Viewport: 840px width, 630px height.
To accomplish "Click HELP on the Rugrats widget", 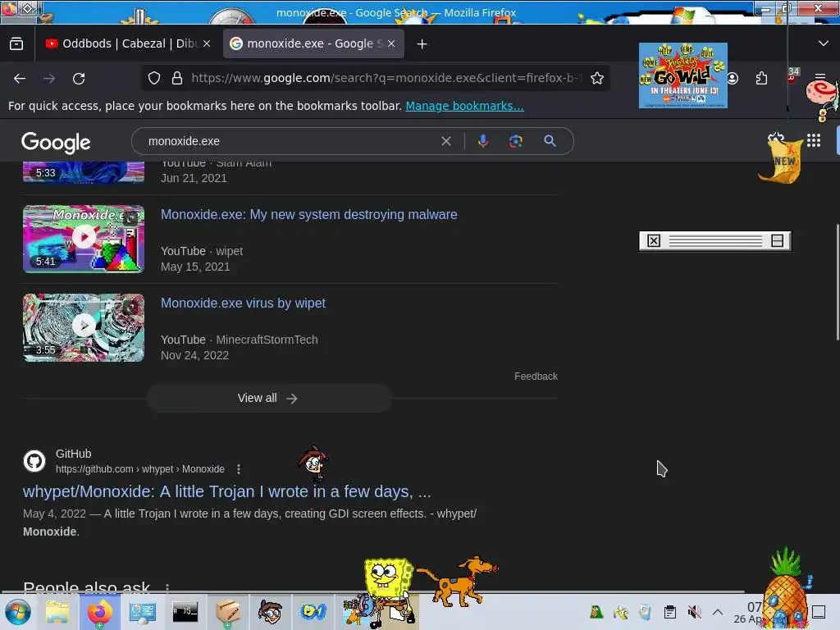I will click(x=664, y=51).
